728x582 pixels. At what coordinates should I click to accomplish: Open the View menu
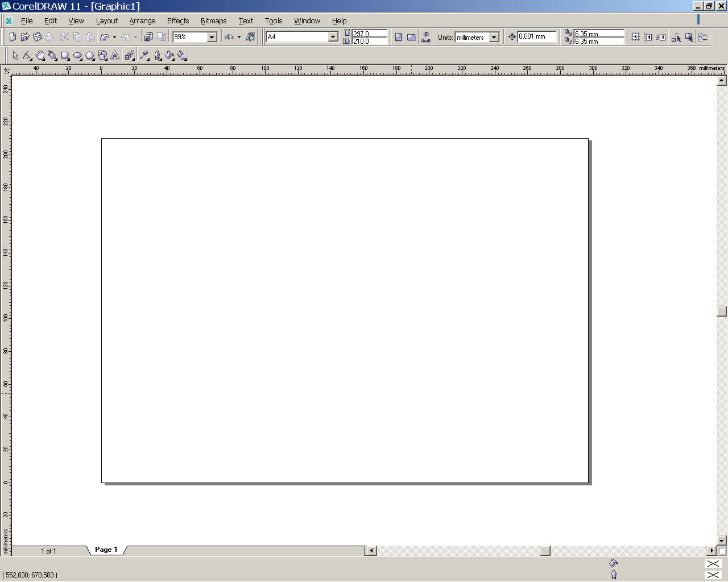pyautogui.click(x=76, y=20)
